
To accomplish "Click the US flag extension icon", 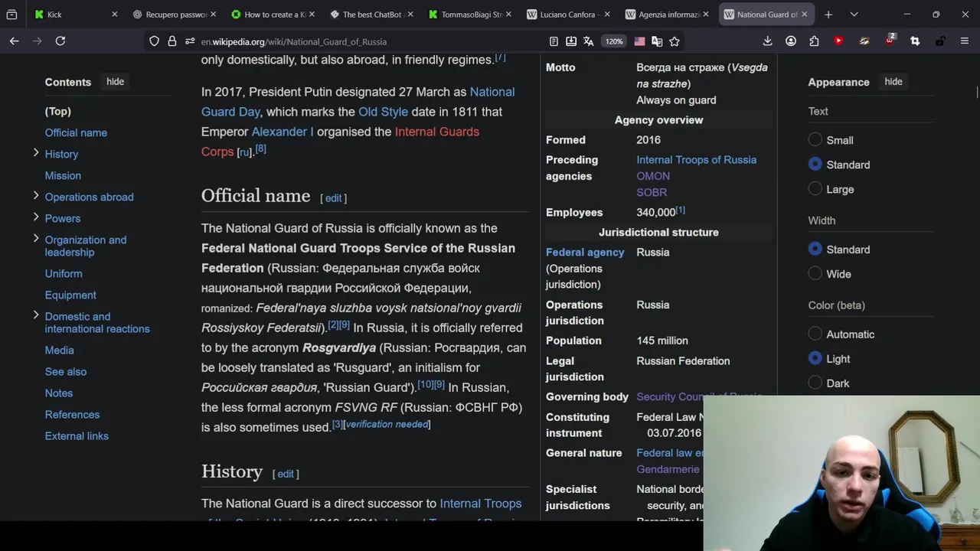I will click(x=639, y=41).
